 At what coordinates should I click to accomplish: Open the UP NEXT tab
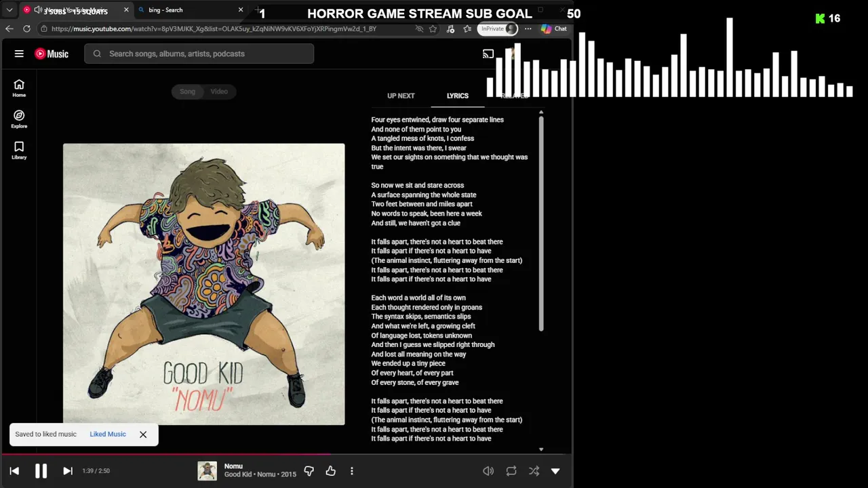[401, 96]
